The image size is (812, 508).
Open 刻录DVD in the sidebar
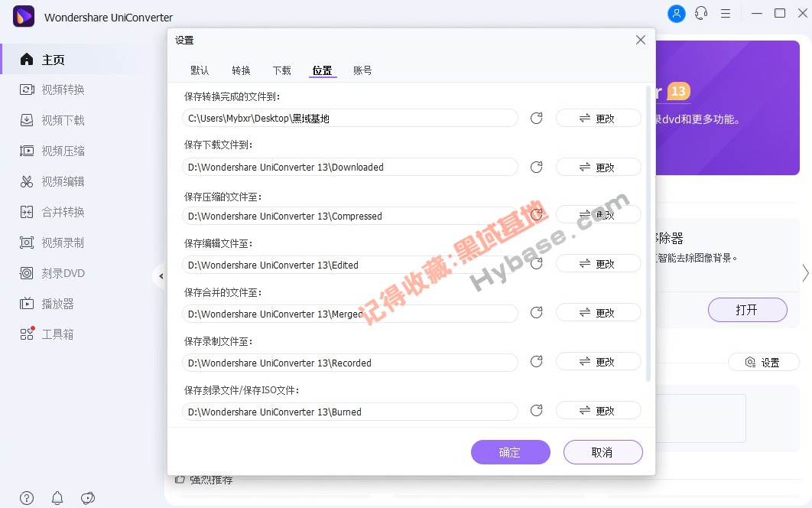(x=52, y=273)
